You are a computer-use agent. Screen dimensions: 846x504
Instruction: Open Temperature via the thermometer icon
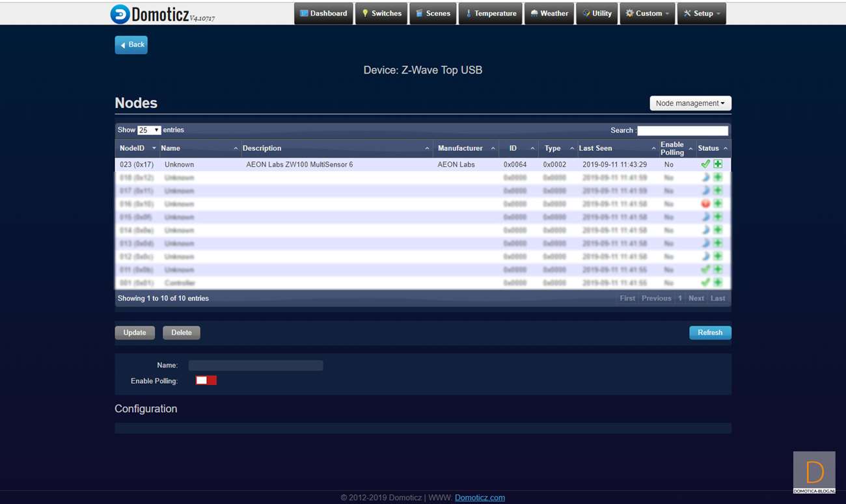(x=469, y=14)
